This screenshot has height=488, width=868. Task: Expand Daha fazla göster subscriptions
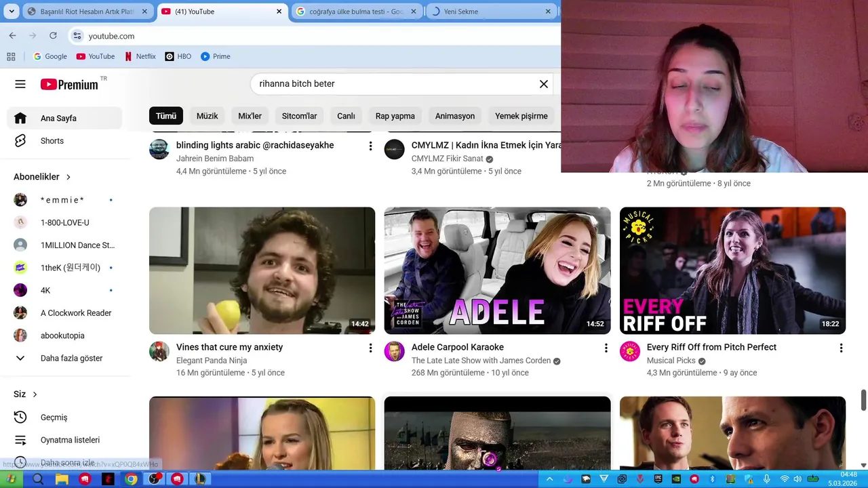[64, 358]
